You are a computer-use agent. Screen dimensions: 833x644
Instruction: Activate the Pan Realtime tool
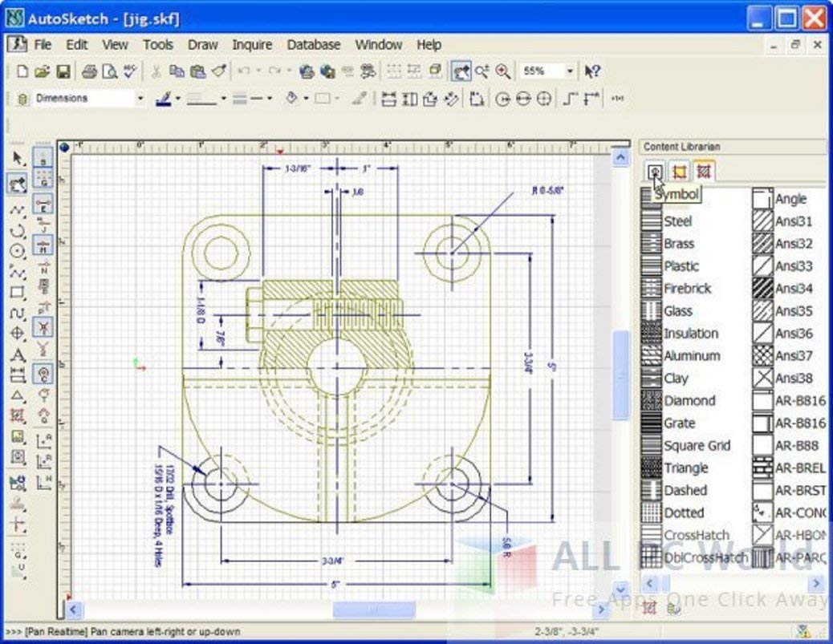(x=463, y=71)
